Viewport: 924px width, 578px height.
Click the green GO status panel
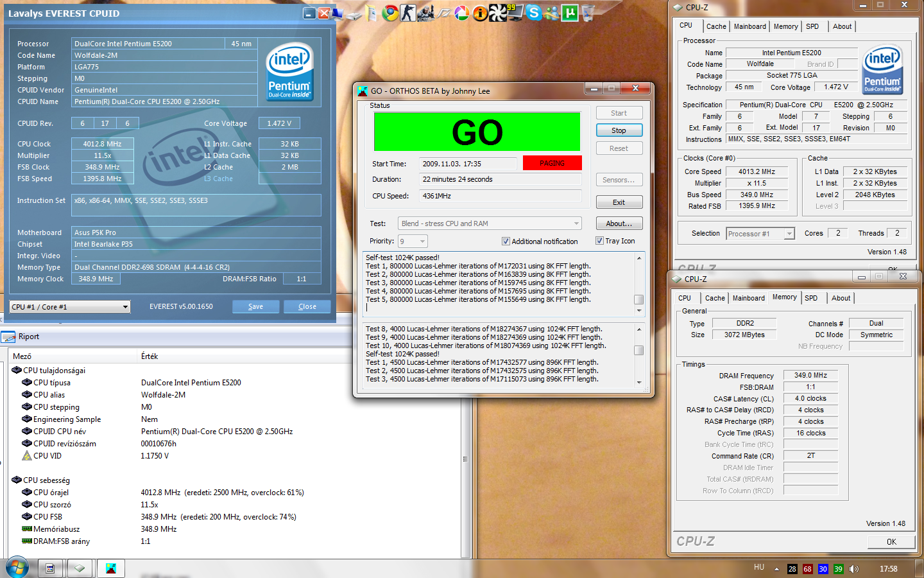tap(477, 132)
